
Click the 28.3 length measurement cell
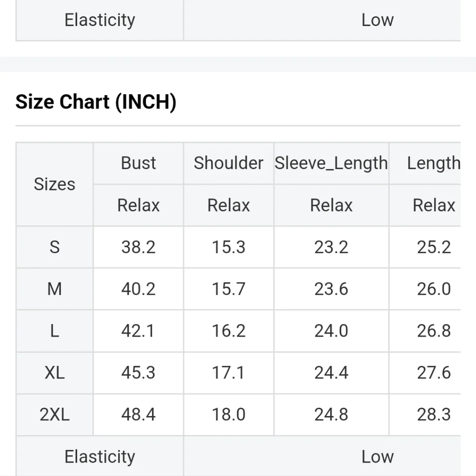click(x=433, y=415)
